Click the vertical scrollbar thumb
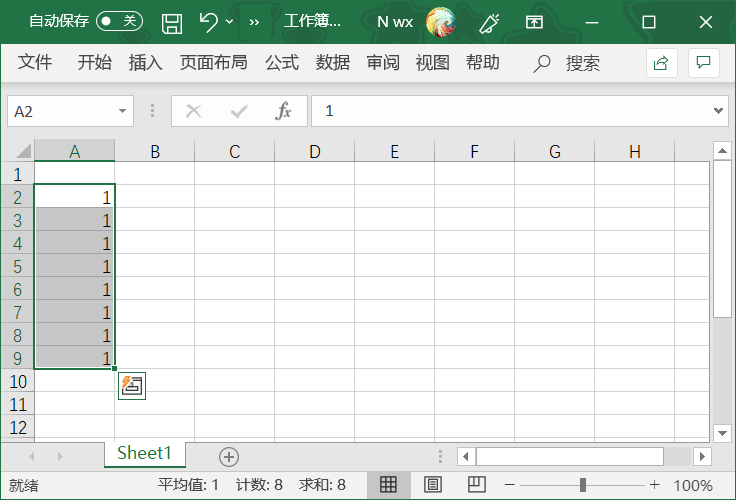 point(722,239)
